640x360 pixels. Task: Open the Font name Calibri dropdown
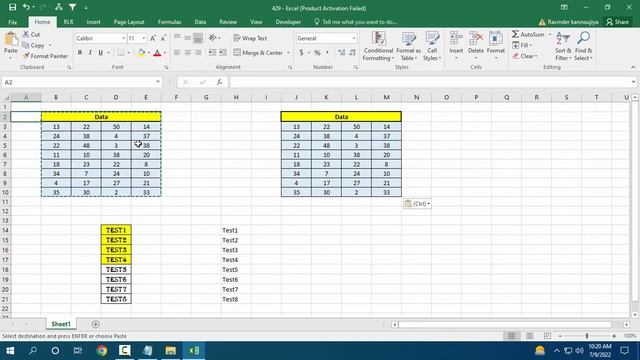[x=123, y=38]
